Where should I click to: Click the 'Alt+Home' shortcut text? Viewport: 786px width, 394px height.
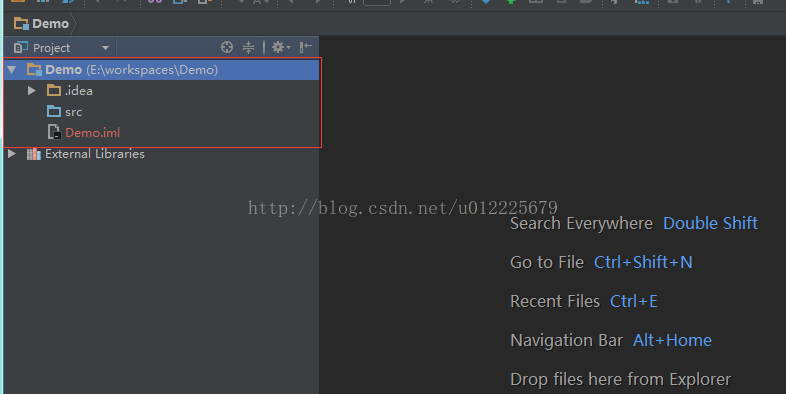pos(672,340)
